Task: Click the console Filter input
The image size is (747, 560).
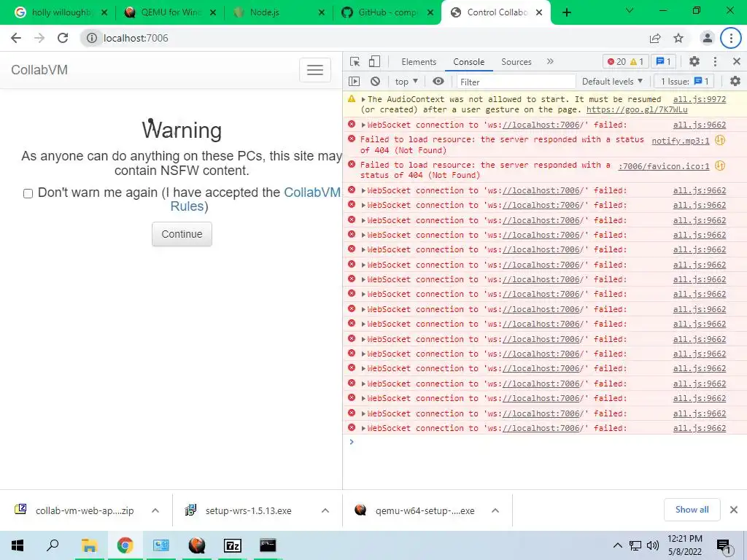Action: tap(516, 82)
